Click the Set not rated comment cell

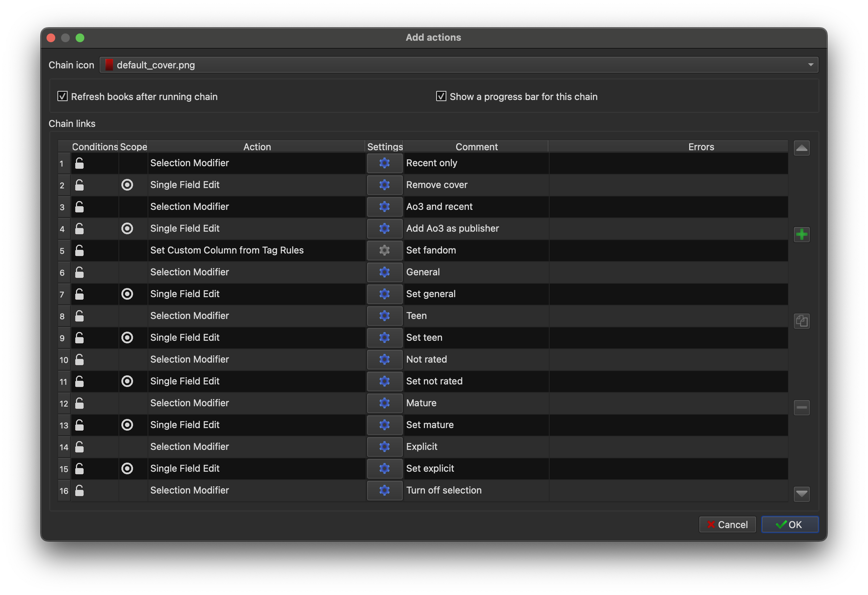pyautogui.click(x=476, y=381)
